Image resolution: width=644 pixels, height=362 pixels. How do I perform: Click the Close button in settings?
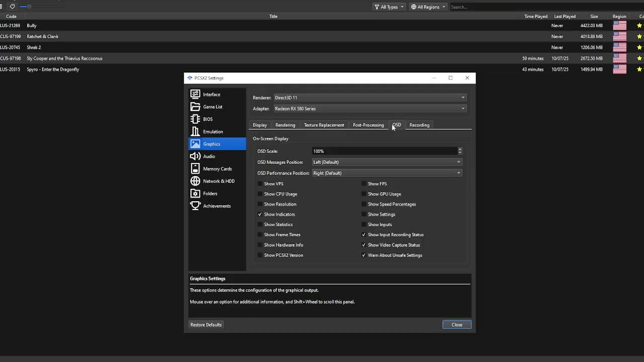457,325
